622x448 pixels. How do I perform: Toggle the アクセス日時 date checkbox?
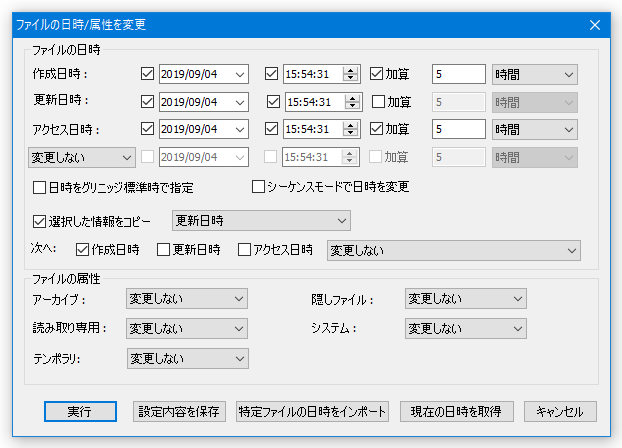pyautogui.click(x=147, y=129)
